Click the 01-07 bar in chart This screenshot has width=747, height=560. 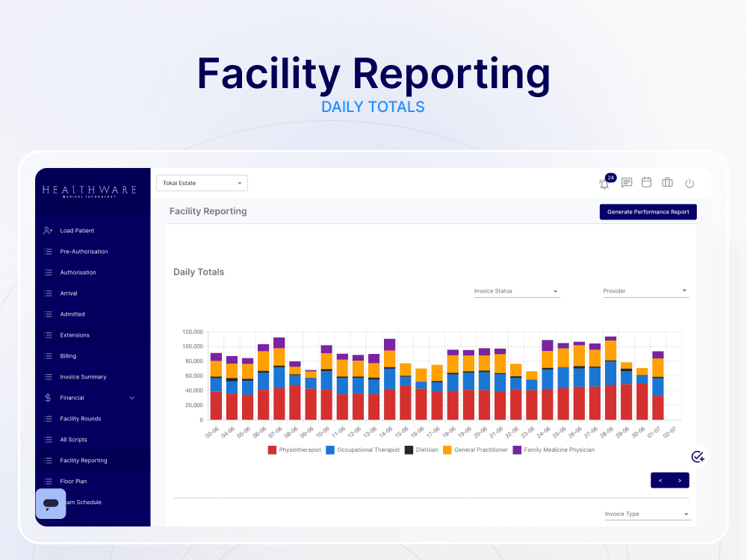658,385
